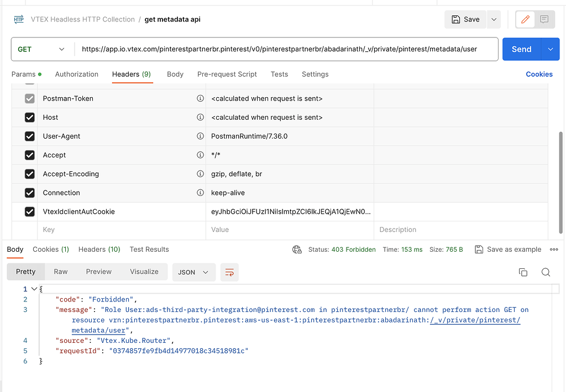Click the PostmanRuntime/7.36.0 value

249,136
